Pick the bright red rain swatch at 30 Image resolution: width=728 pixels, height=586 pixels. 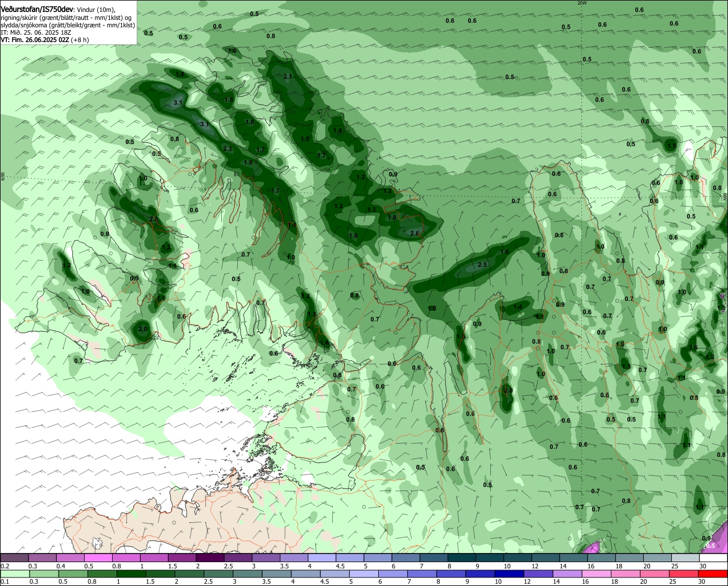tap(712, 574)
